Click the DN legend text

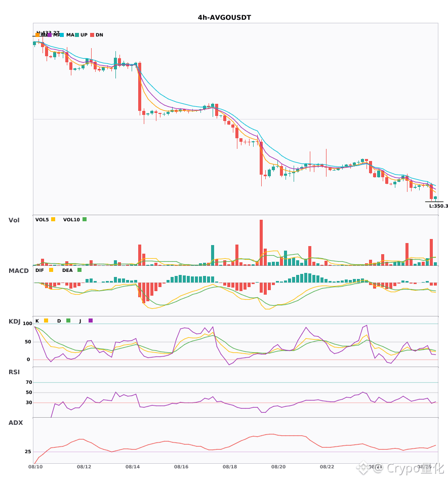[x=99, y=35]
